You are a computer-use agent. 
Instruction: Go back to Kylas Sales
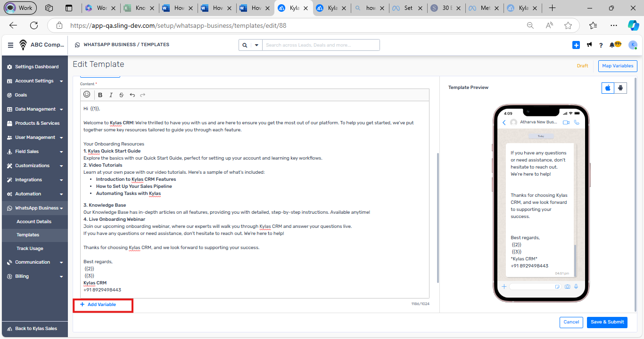[35, 329]
